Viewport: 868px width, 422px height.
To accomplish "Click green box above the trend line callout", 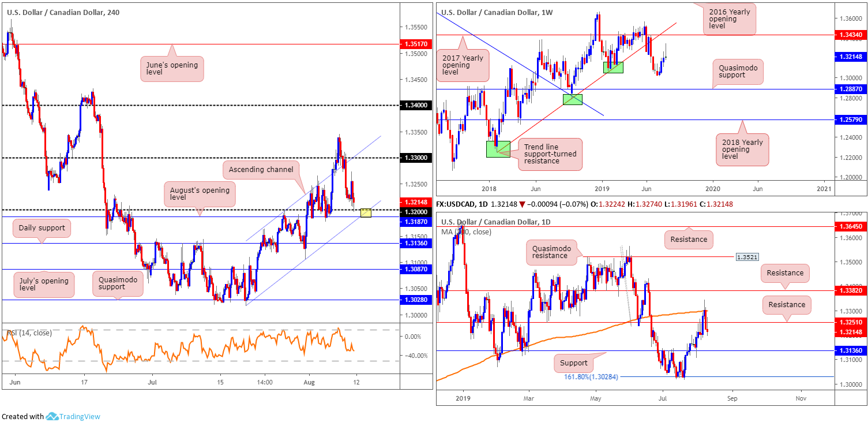I will tap(498, 148).
